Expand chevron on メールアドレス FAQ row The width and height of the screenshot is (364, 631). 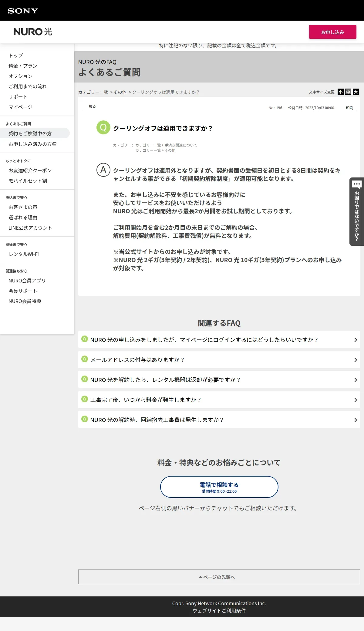point(356,360)
